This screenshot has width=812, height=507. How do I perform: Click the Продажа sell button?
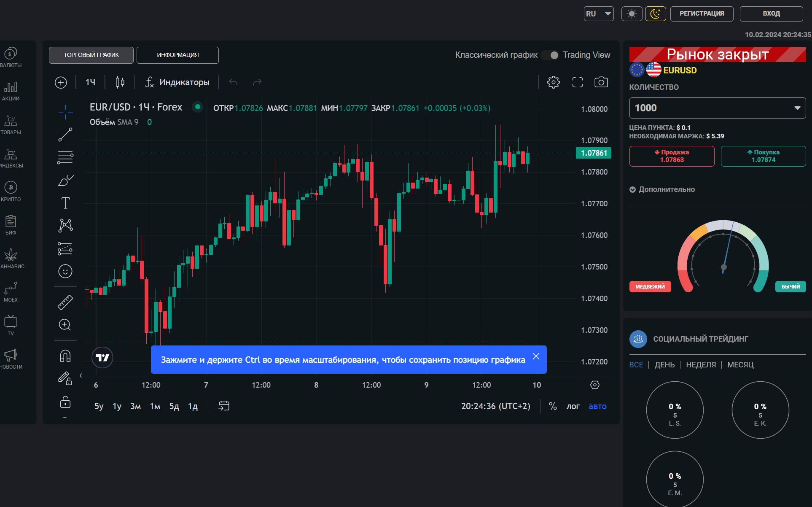click(x=672, y=156)
